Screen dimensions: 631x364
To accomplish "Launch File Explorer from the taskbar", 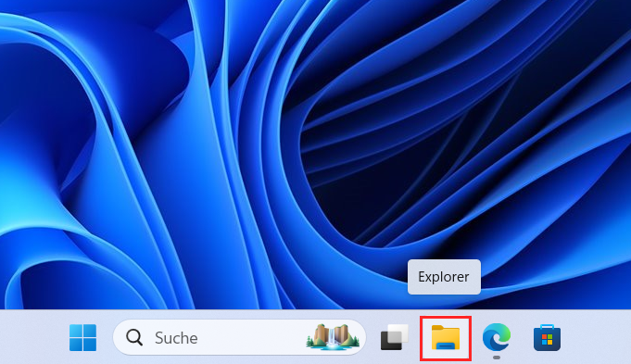I will click(446, 337).
